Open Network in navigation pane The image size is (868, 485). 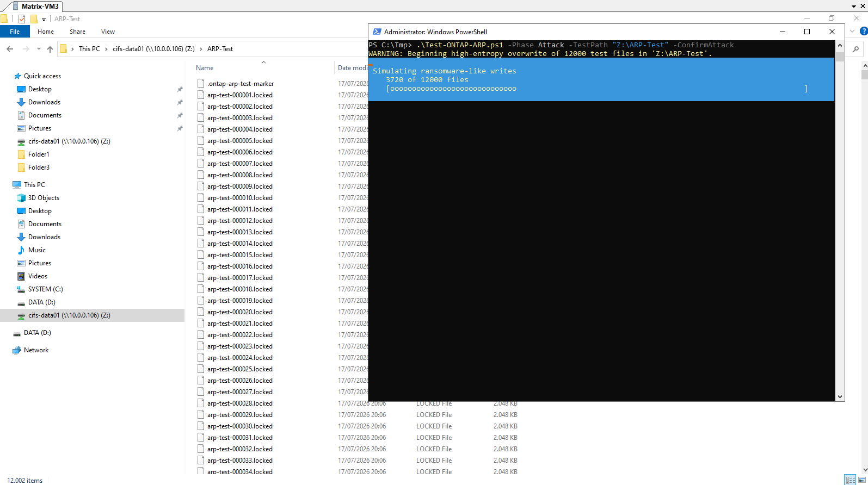click(36, 350)
